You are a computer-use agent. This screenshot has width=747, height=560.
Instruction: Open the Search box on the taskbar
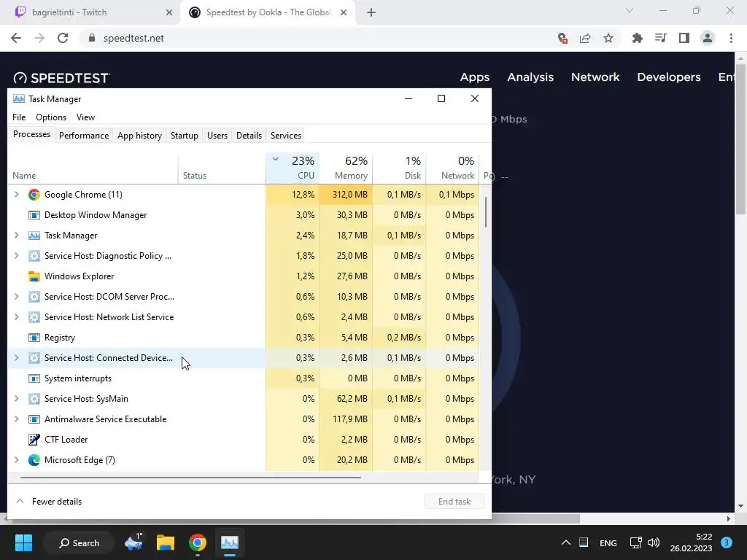point(79,542)
